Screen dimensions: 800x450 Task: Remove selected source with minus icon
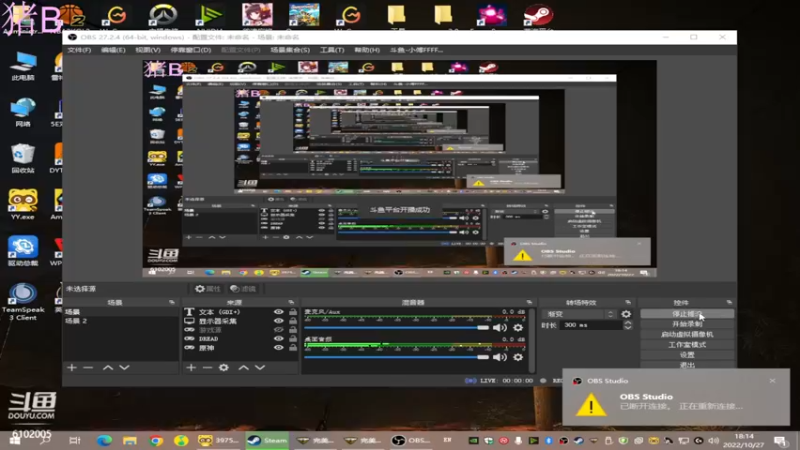(207, 367)
